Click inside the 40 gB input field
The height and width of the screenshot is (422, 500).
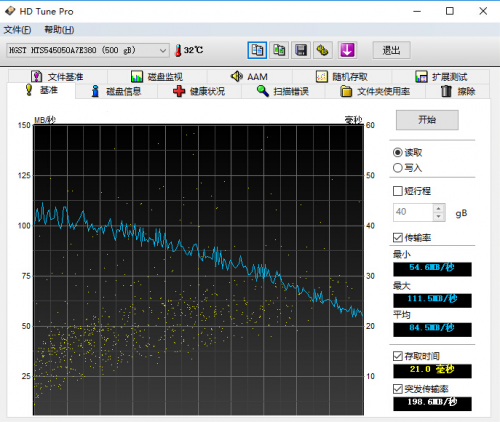click(x=413, y=212)
